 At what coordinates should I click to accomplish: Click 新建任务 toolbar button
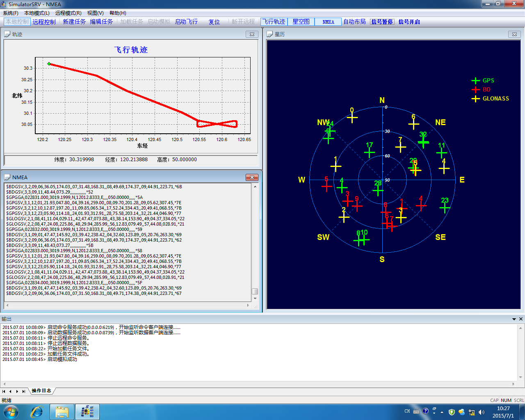pos(74,22)
